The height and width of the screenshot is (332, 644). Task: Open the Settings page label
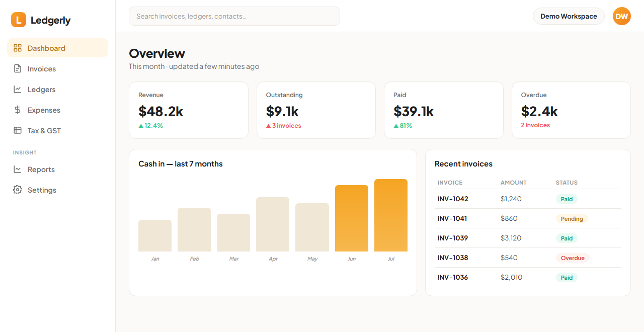click(x=42, y=190)
